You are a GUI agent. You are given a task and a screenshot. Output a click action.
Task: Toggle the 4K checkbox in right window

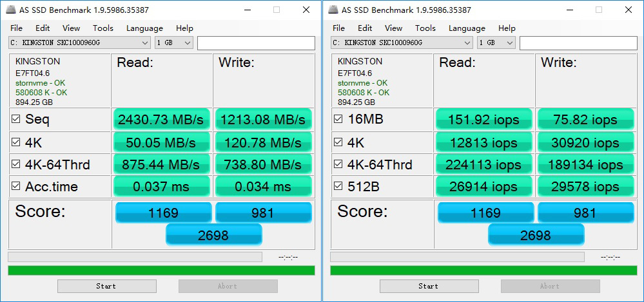click(338, 142)
